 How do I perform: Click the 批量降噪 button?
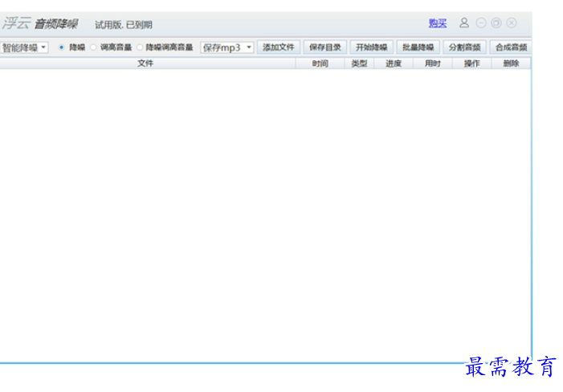point(418,47)
